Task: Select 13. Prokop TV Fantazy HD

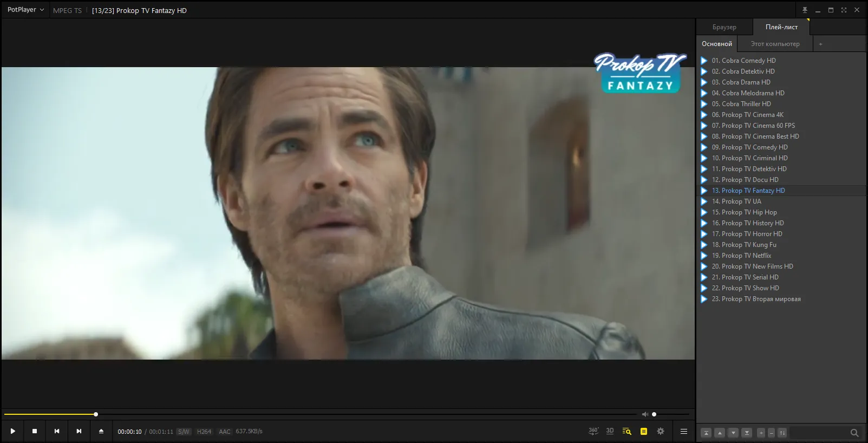Action: coord(781,191)
